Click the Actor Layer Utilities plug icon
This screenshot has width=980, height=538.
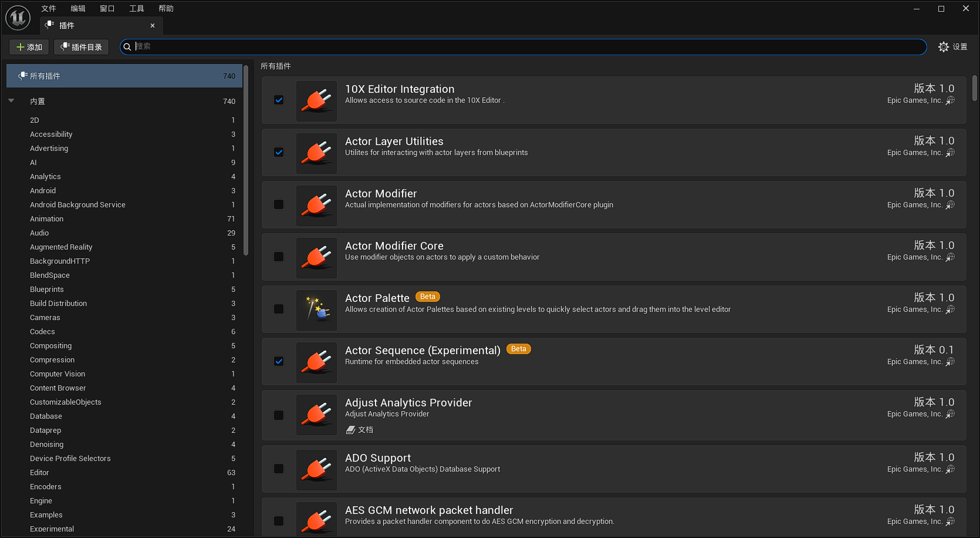click(317, 153)
